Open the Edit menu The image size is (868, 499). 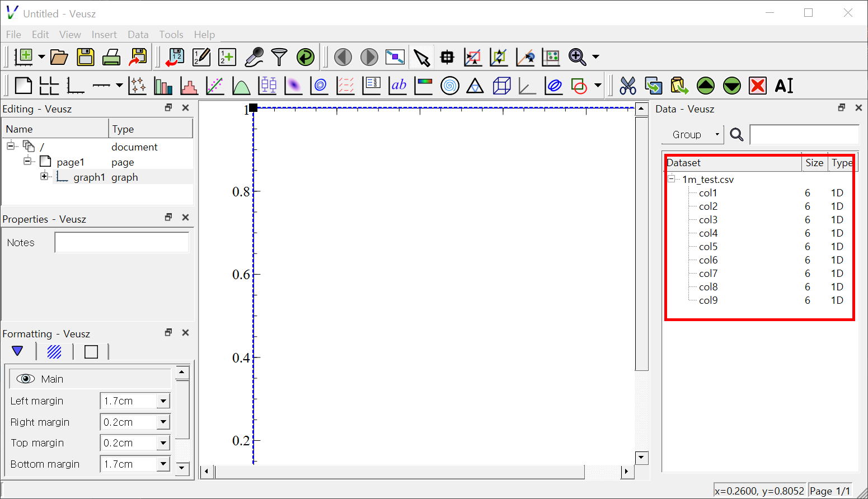point(40,35)
